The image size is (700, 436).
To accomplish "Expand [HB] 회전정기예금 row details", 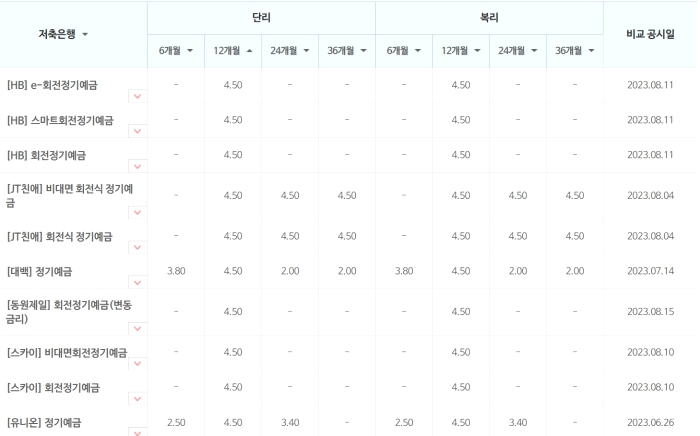I will [x=138, y=166].
